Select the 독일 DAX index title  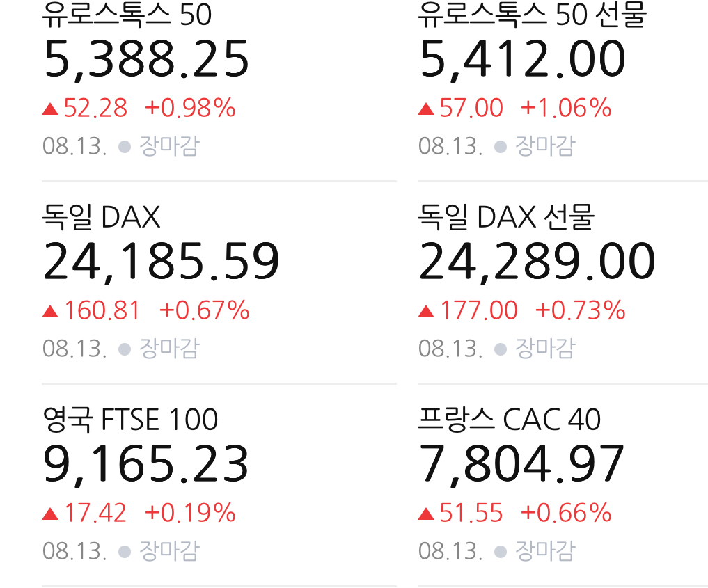point(101,217)
